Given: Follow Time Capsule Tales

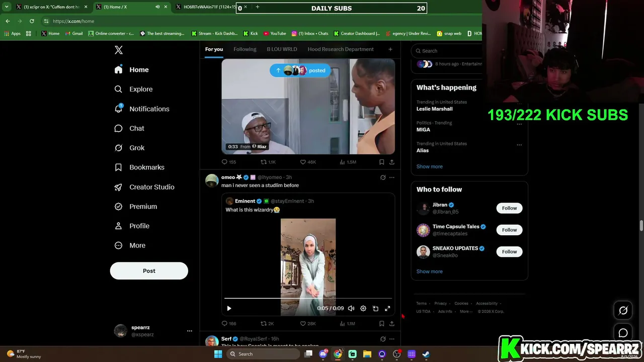Looking at the screenshot, I should pyautogui.click(x=509, y=230).
